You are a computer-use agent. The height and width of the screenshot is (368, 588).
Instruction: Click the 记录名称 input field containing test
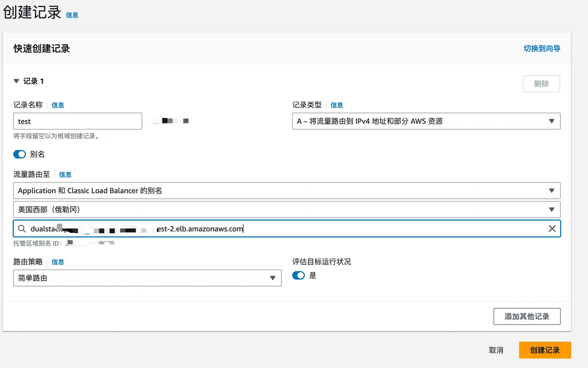pos(77,121)
